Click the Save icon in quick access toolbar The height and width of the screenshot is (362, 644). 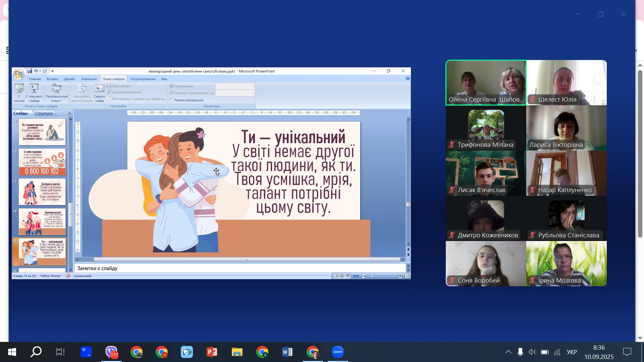tap(30, 71)
